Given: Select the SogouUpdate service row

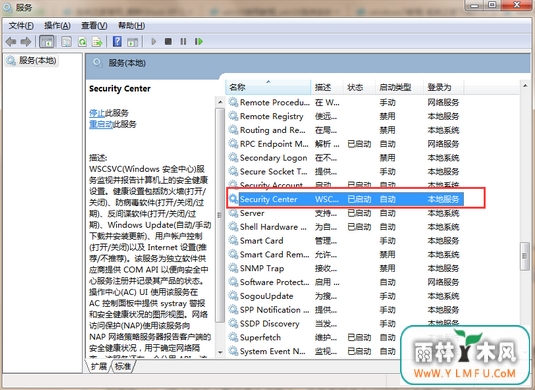Looking at the screenshot, I should pos(345,296).
